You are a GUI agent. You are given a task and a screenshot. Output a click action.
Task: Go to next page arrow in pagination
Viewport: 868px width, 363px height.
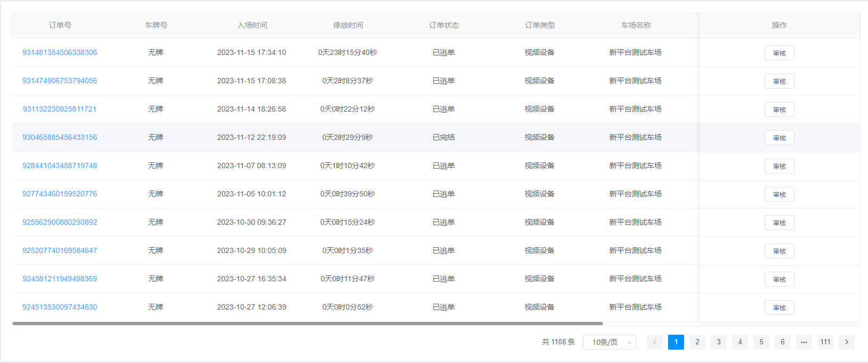point(846,342)
